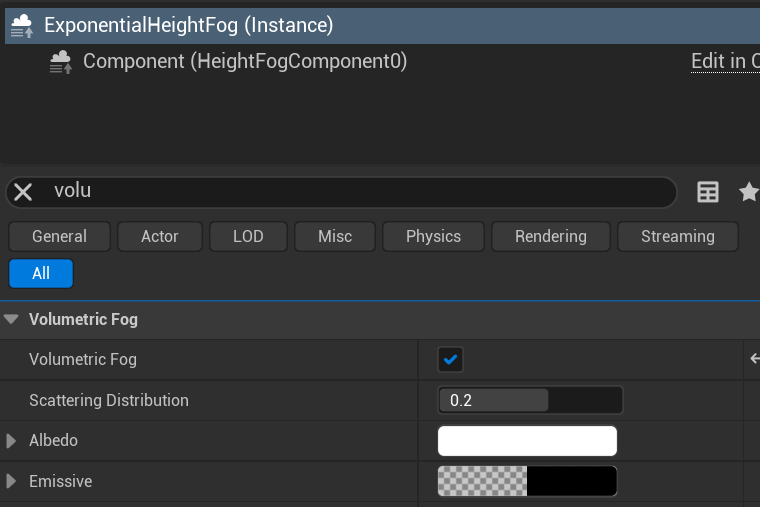Collapse the Volumetric Fog section
Screen dimensions: 760x507
click(12, 320)
